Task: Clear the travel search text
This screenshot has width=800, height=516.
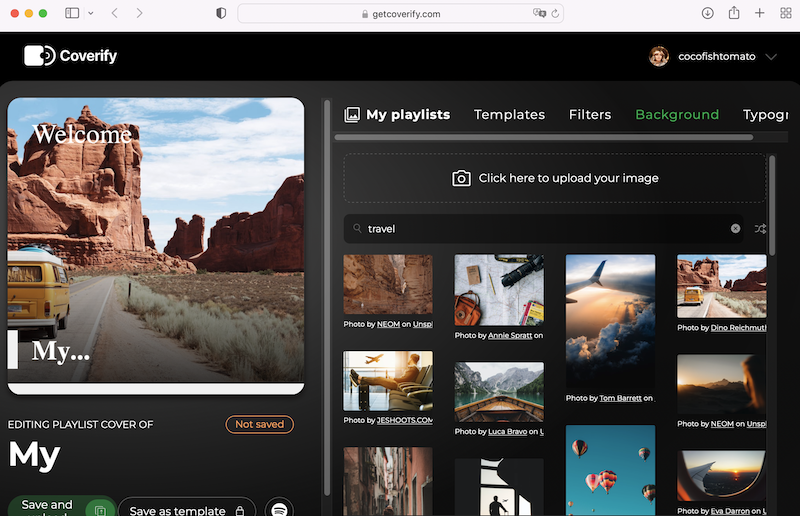Action: tap(736, 229)
